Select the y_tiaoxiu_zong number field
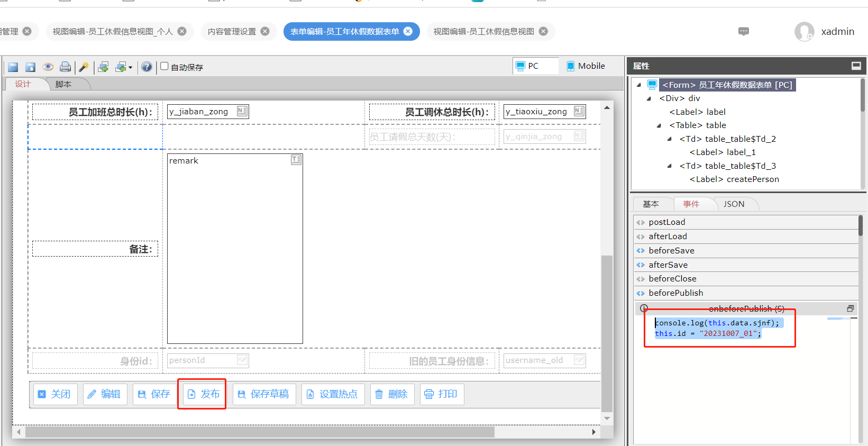 pos(544,112)
